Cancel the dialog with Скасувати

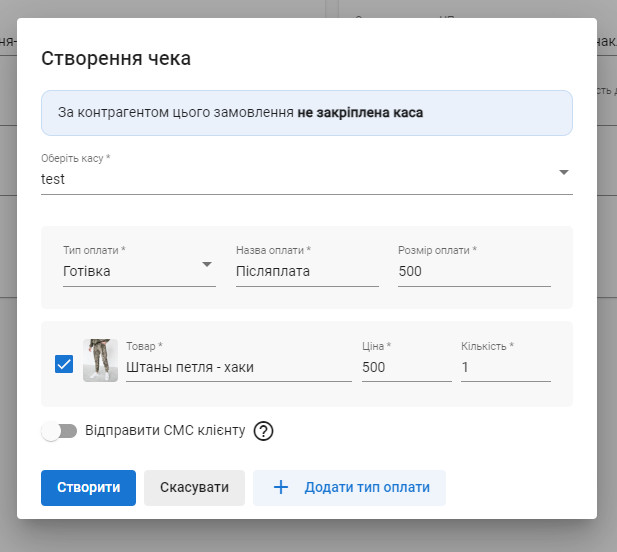pyautogui.click(x=194, y=488)
